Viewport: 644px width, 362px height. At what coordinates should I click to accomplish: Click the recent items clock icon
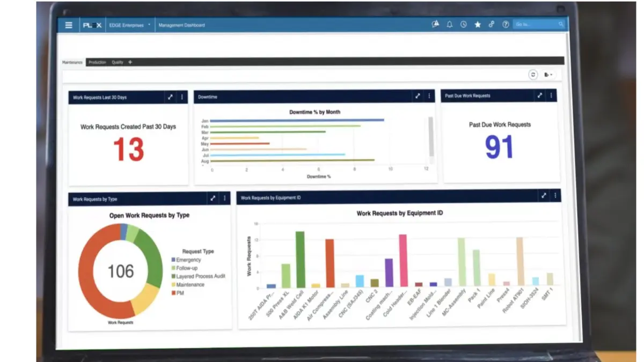463,24
